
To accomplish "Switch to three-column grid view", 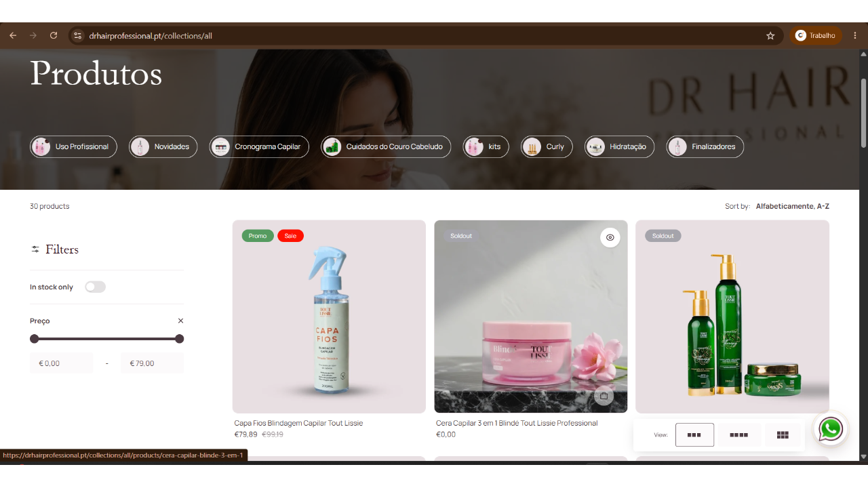I will click(x=694, y=435).
